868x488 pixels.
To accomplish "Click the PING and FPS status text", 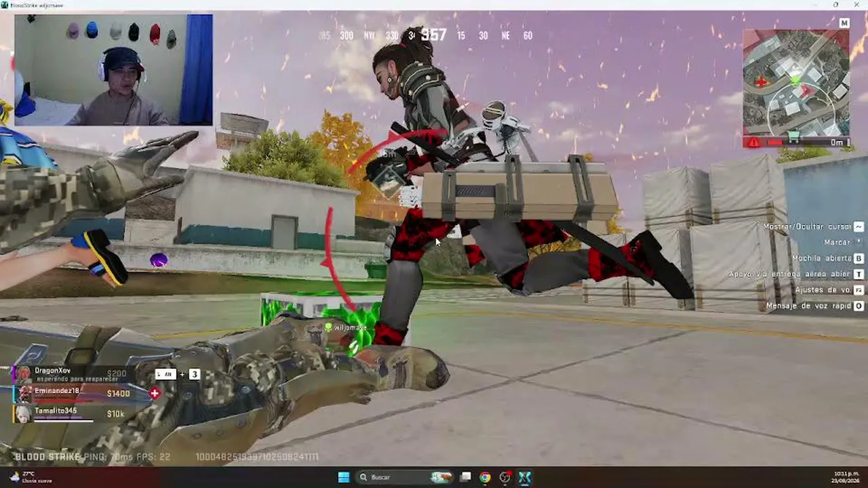I will pyautogui.click(x=126, y=457).
